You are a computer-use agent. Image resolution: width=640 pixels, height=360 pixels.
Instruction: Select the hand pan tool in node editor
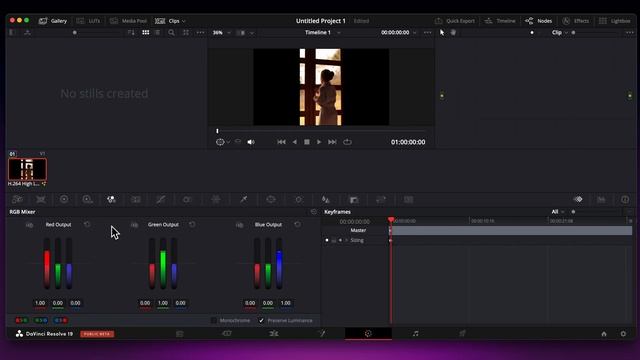pos(453,32)
